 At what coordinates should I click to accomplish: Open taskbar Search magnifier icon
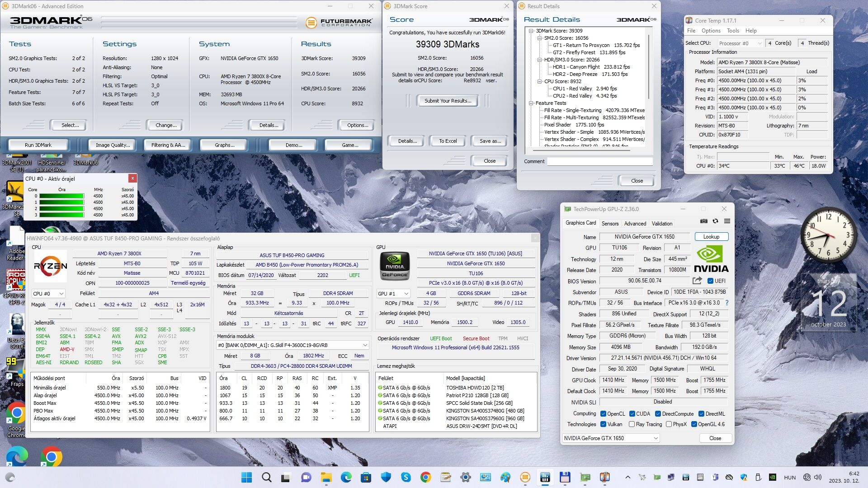tap(267, 477)
